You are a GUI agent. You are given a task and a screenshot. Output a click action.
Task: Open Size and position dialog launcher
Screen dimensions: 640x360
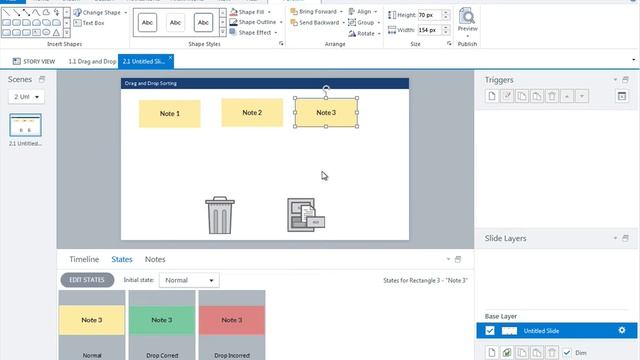[x=449, y=43]
